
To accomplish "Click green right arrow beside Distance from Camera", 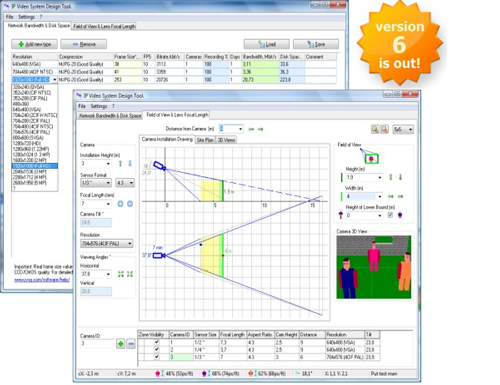I will click(261, 129).
